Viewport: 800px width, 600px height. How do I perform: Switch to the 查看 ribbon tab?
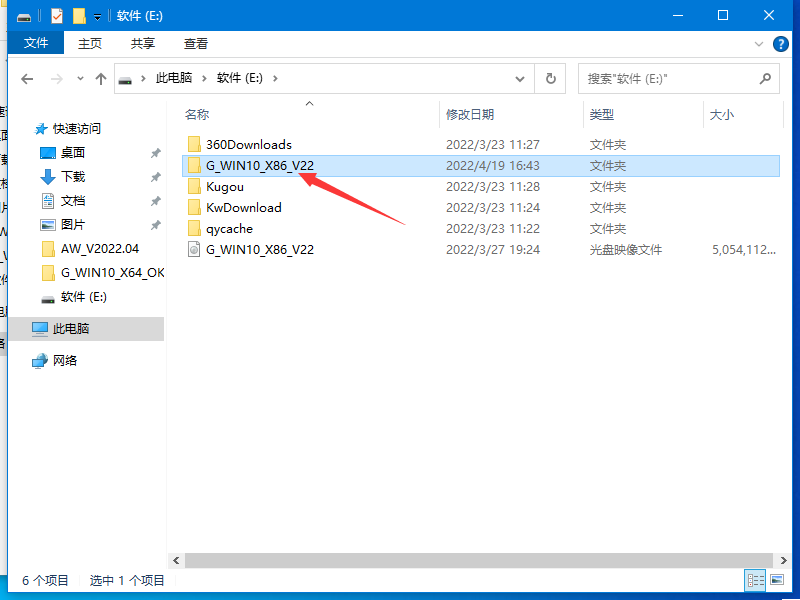(x=194, y=43)
